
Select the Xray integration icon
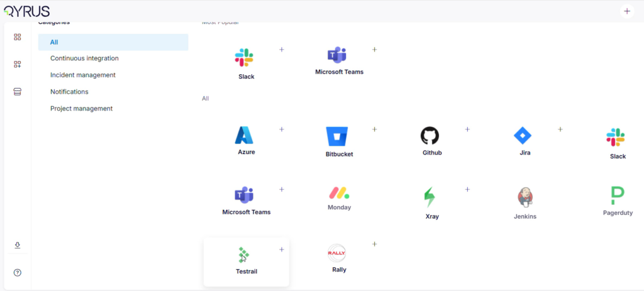pos(430,197)
